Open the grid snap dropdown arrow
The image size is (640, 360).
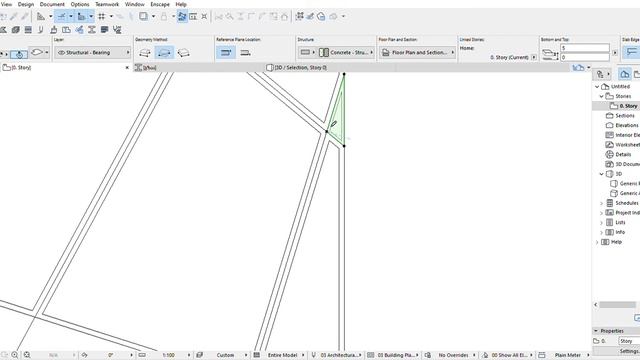[x=111, y=16]
